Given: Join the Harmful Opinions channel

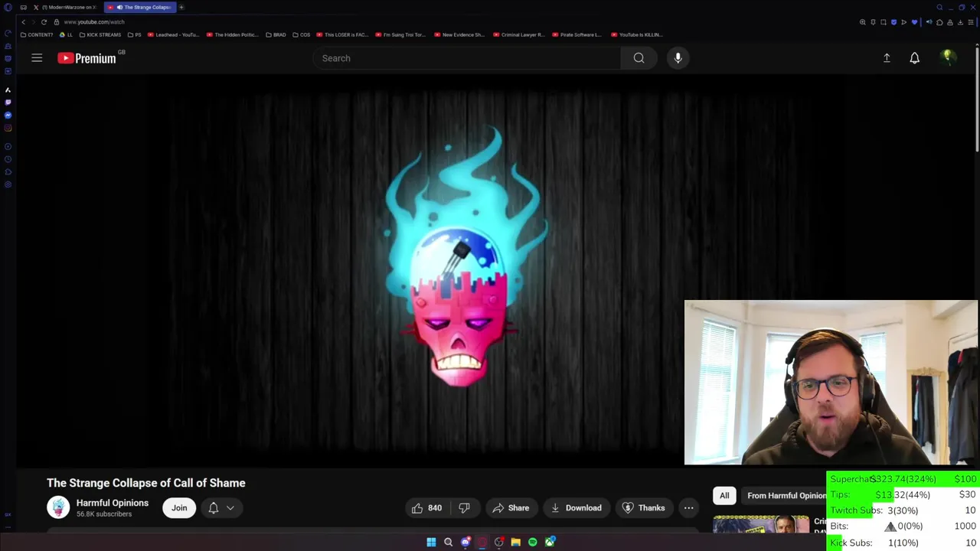Looking at the screenshot, I should 179,508.
